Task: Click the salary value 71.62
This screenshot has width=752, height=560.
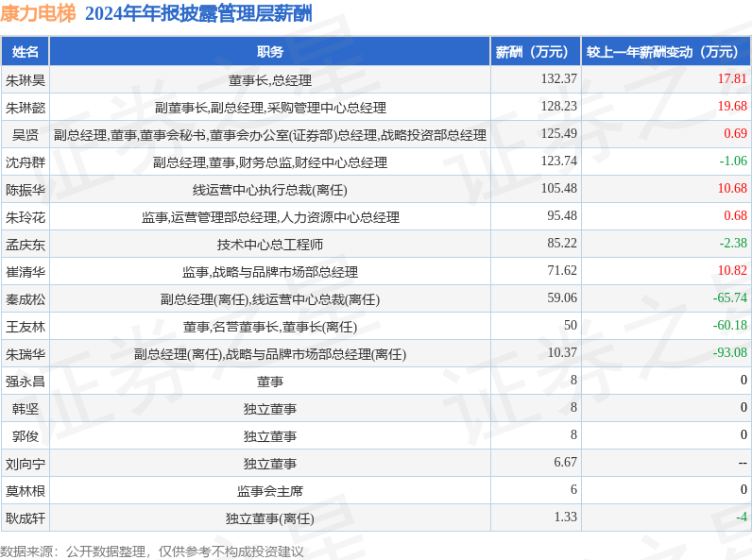Action: pyautogui.click(x=562, y=269)
